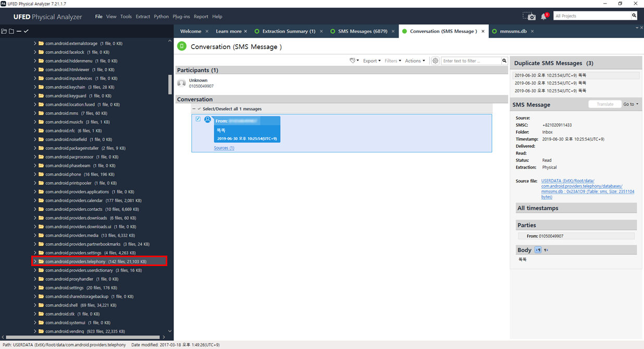Close the Conversation (SMS Message) tab
The image size is (644, 349).
click(483, 31)
